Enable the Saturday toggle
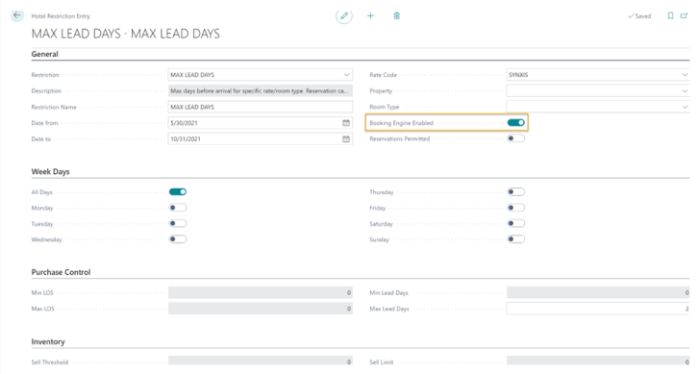This screenshot has height=374, width=700. coord(516,224)
